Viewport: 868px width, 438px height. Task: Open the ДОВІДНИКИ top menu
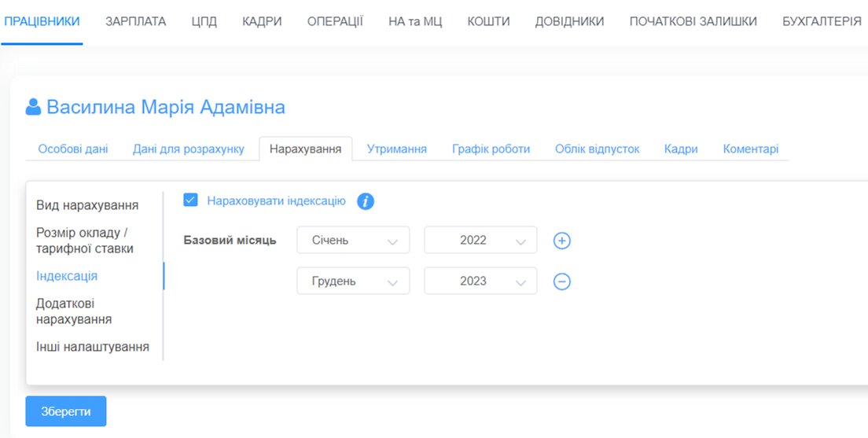[569, 21]
